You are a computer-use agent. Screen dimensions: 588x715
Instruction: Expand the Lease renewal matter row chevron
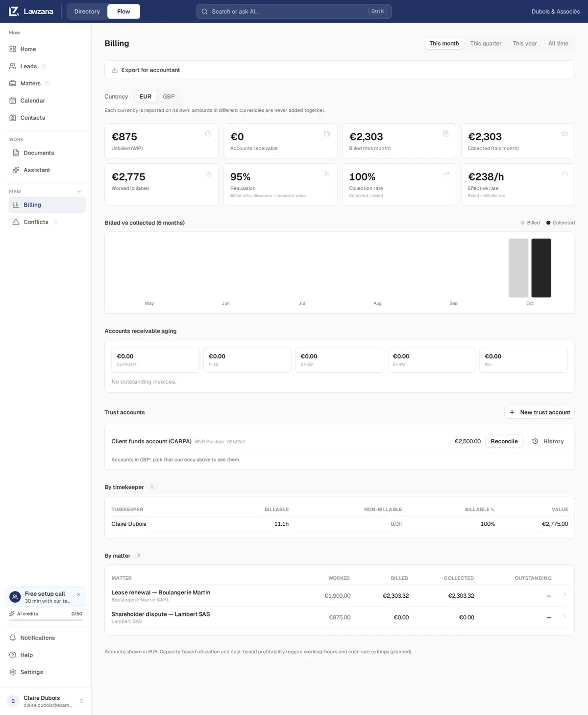[564, 595]
